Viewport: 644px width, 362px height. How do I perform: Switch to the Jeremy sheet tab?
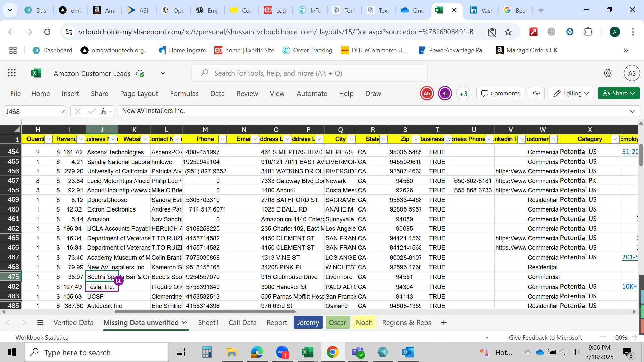point(308,323)
